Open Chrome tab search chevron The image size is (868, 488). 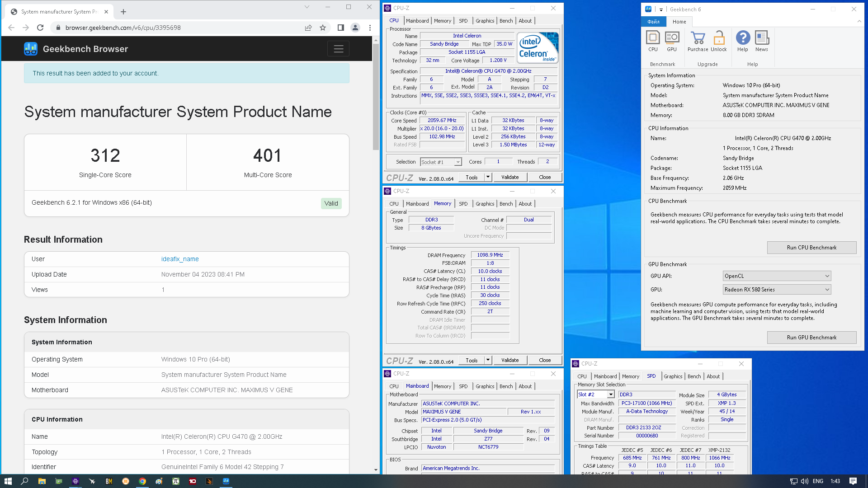pyautogui.click(x=307, y=7)
